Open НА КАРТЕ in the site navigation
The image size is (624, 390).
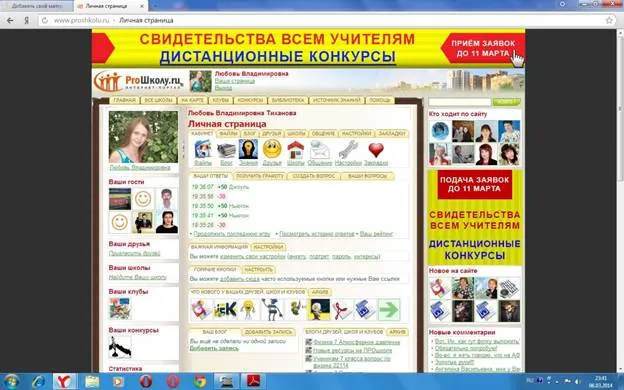click(192, 100)
